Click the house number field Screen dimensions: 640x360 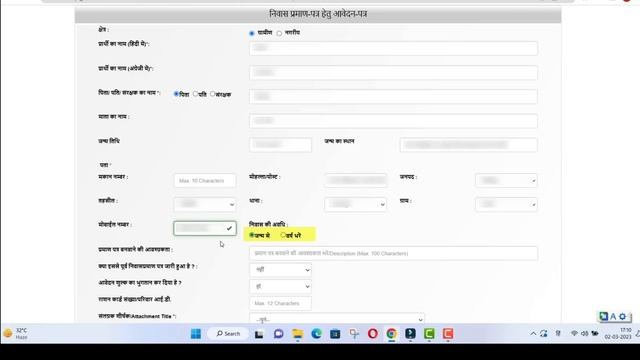(204, 180)
